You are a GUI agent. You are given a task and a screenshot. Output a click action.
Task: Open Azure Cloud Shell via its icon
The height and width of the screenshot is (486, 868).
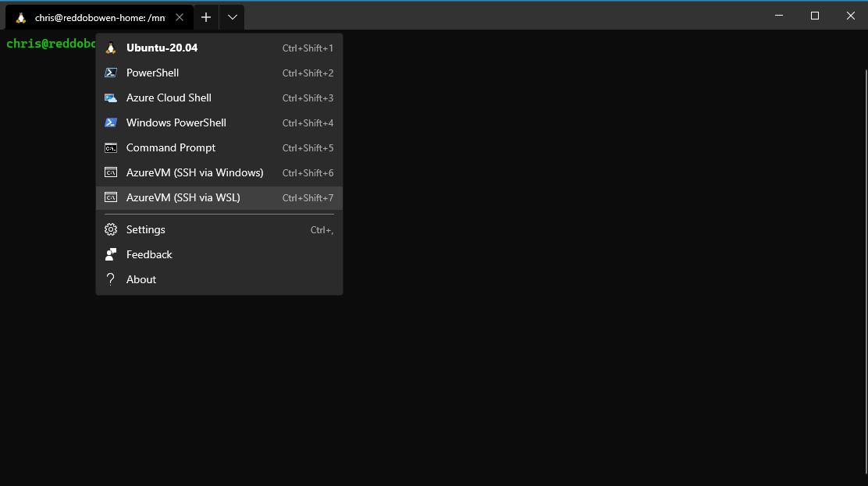(110, 98)
